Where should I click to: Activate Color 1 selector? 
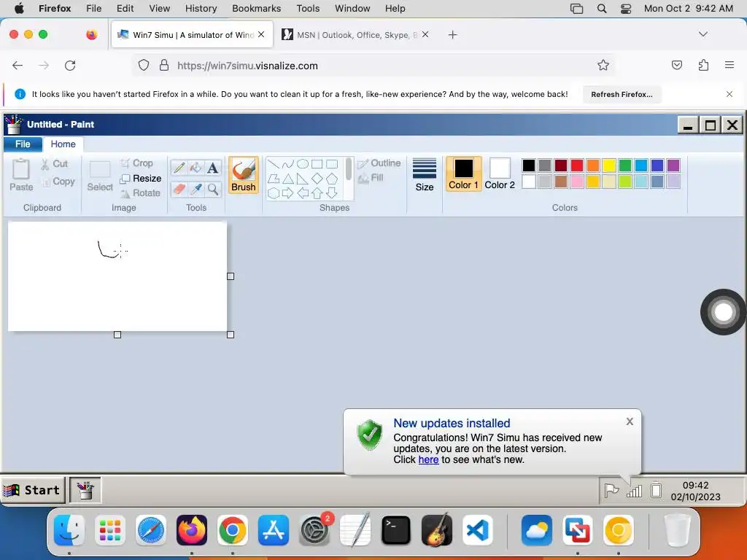(463, 174)
